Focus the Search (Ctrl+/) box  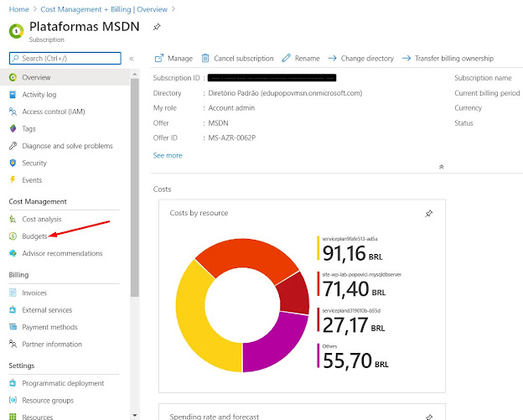65,59
